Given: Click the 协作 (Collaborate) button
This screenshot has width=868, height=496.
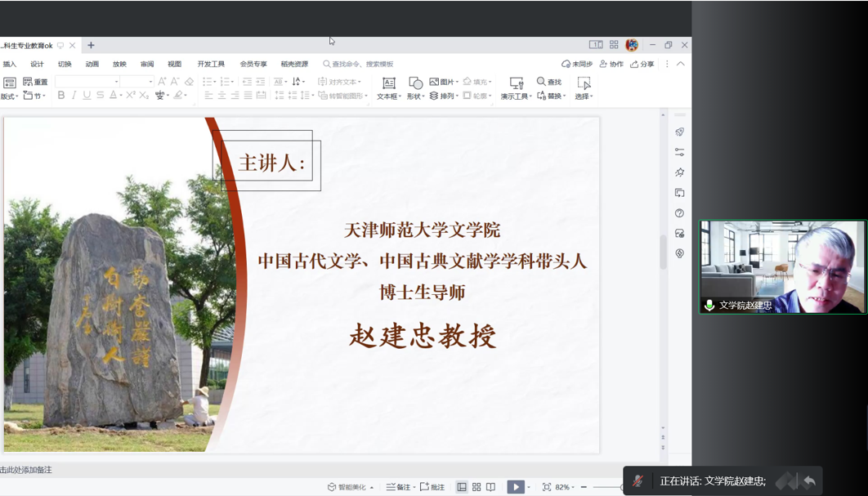Looking at the screenshot, I should (611, 64).
